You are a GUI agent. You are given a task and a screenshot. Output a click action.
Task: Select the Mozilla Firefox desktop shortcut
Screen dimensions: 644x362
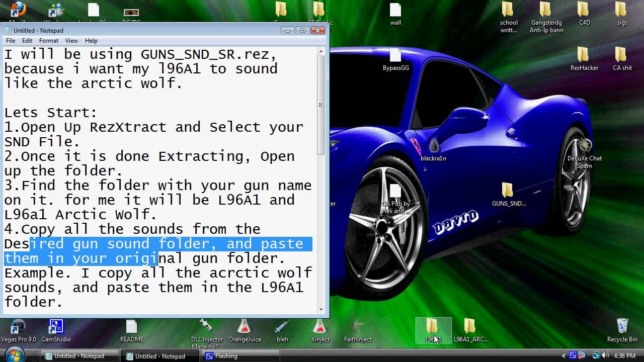pos(18,11)
